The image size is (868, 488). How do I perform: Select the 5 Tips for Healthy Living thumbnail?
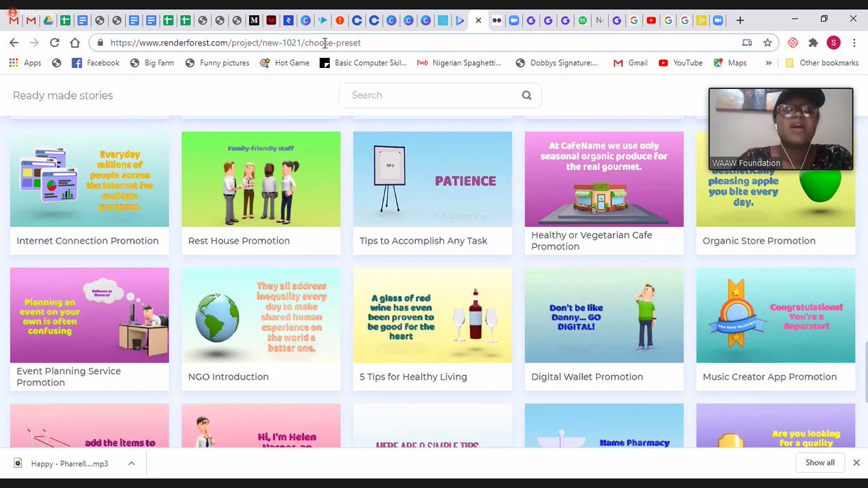(433, 315)
